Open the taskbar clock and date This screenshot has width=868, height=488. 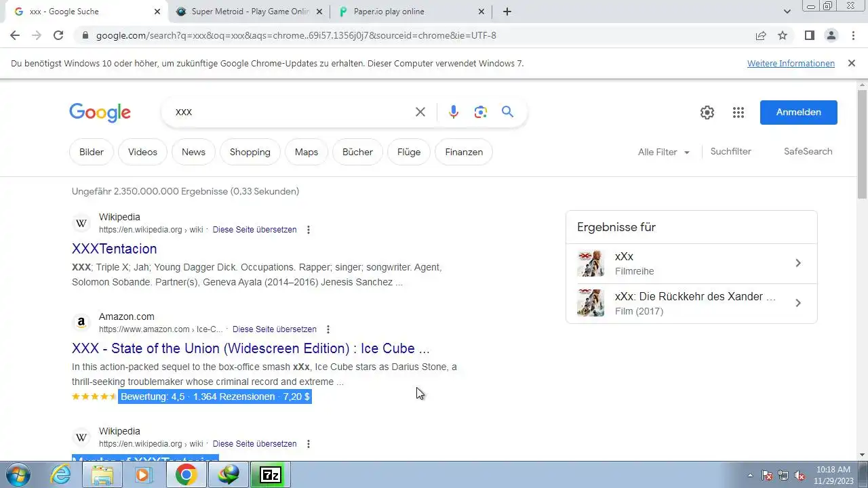(833, 474)
